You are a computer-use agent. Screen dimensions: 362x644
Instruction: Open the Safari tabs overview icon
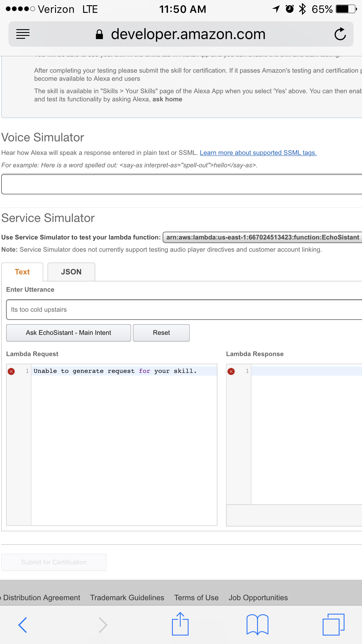click(333, 624)
